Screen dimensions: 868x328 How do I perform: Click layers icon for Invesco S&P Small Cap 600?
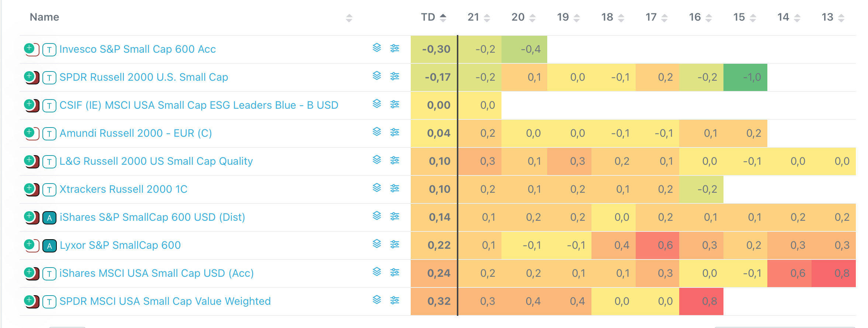coord(376,48)
